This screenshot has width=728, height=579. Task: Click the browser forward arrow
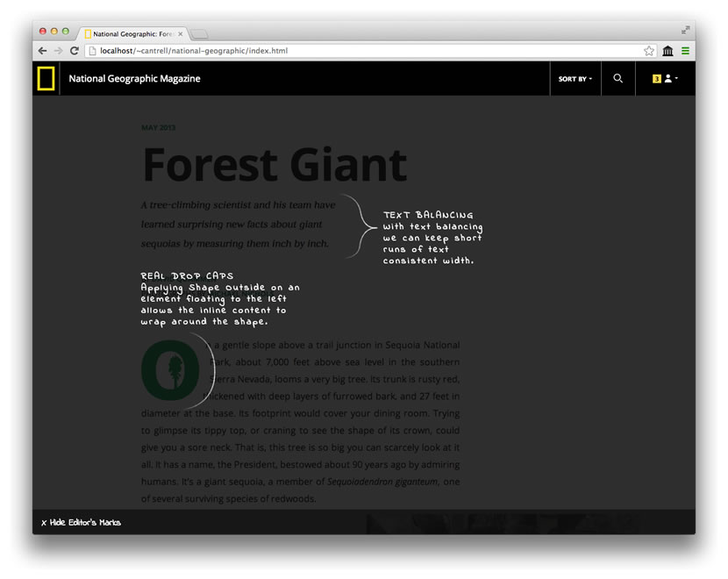point(59,51)
